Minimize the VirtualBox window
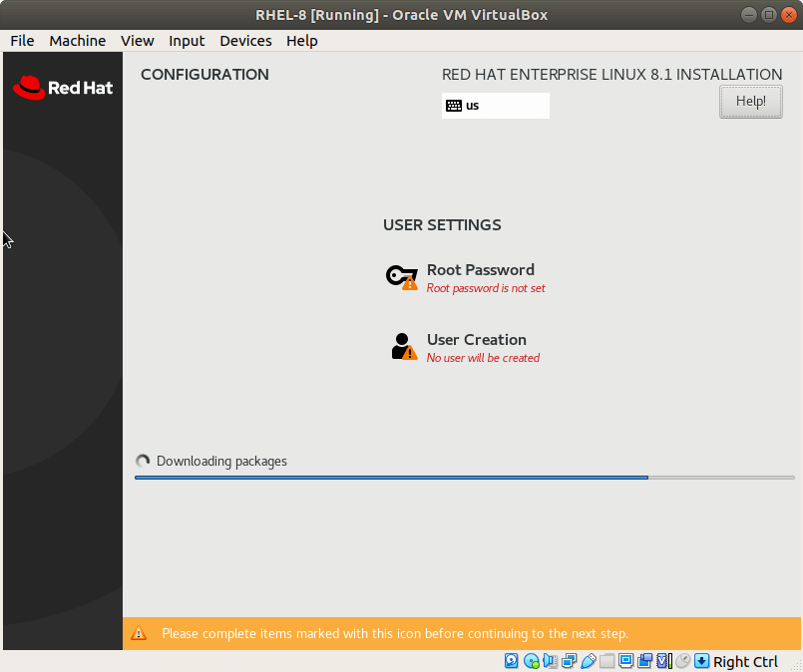Image resolution: width=803 pixels, height=672 pixels. coord(748,15)
